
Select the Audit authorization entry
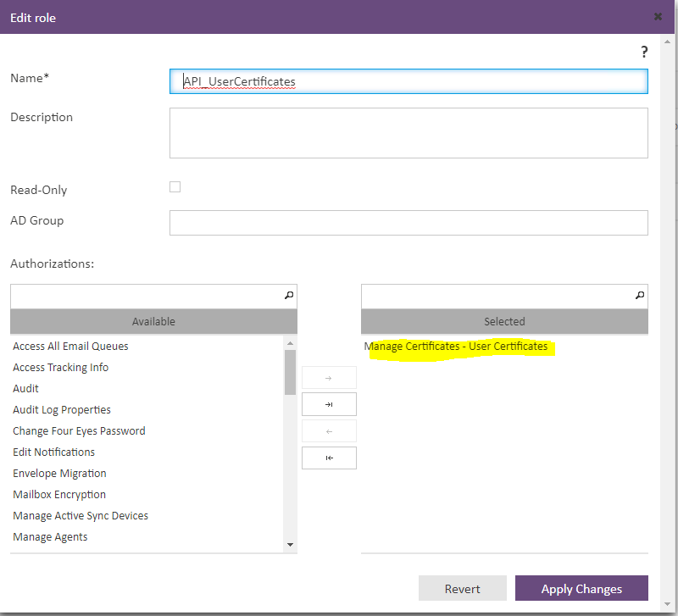coord(25,389)
